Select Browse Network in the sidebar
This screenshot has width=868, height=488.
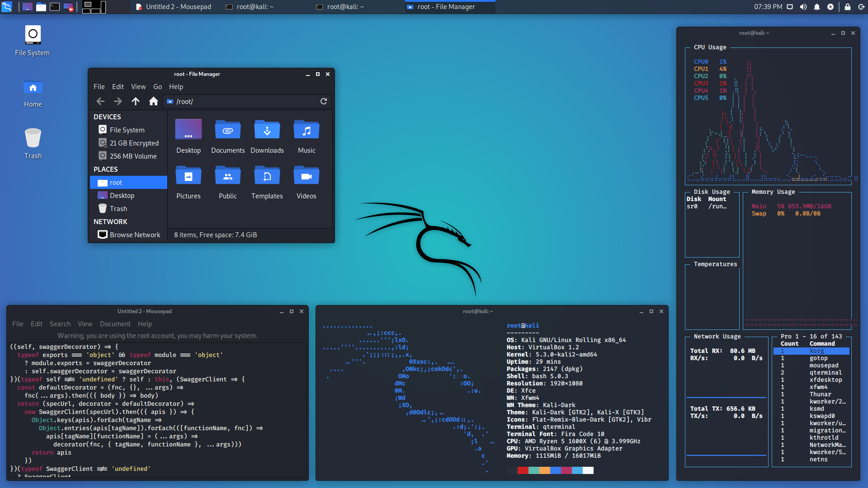(x=134, y=235)
